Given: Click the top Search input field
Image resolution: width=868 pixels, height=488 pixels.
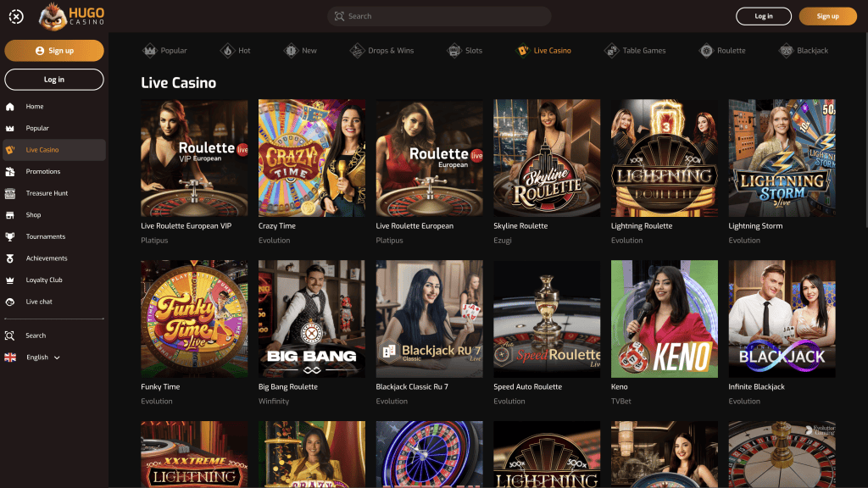Looking at the screenshot, I should (x=439, y=17).
